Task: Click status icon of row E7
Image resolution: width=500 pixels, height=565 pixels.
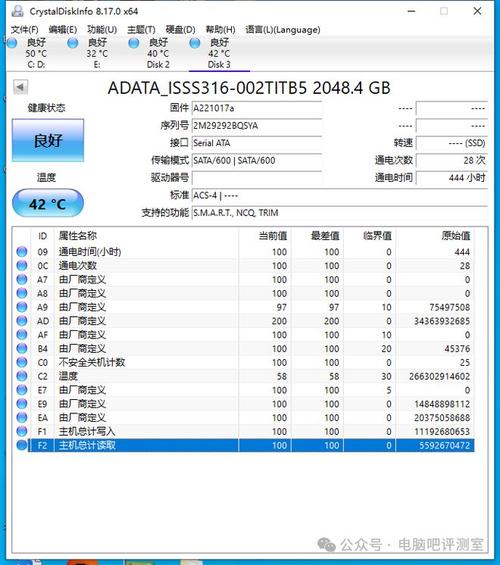Action: click(x=22, y=390)
